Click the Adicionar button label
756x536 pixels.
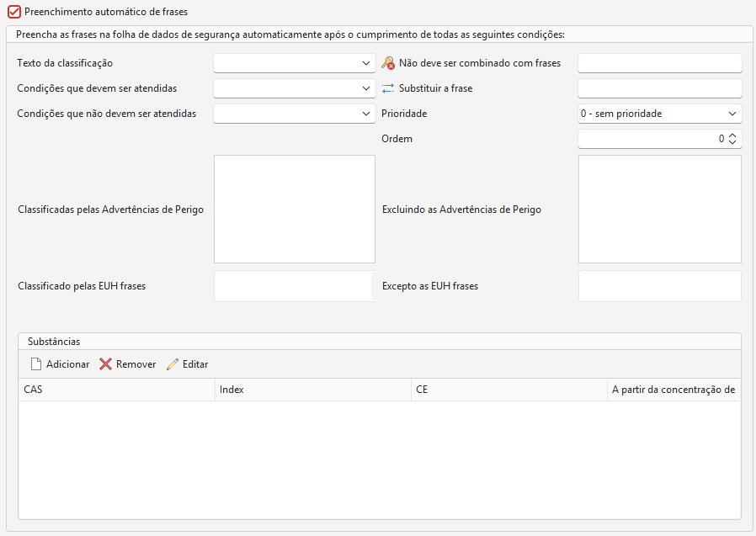pos(68,364)
